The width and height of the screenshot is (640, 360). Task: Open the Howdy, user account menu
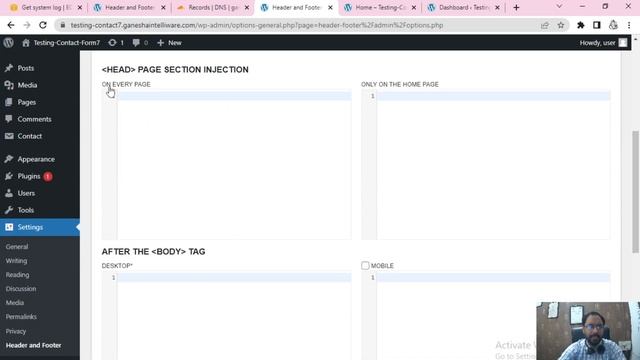(603, 42)
